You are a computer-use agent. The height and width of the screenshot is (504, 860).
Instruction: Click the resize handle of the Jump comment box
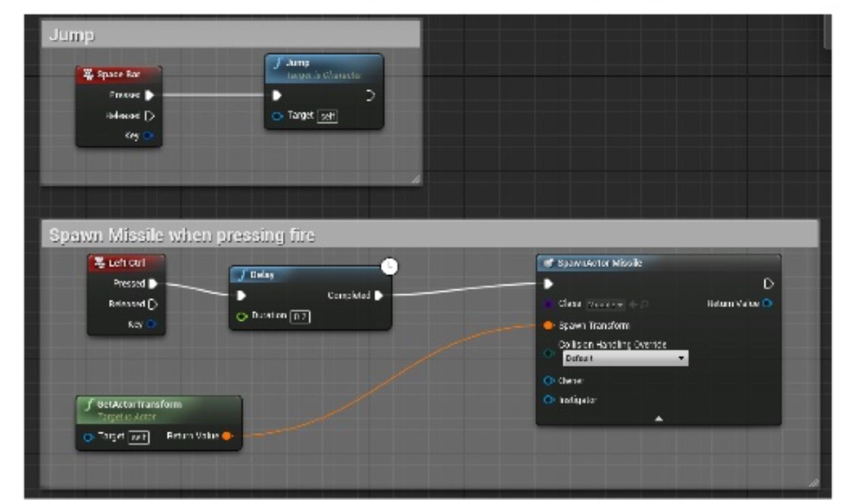pyautogui.click(x=415, y=179)
